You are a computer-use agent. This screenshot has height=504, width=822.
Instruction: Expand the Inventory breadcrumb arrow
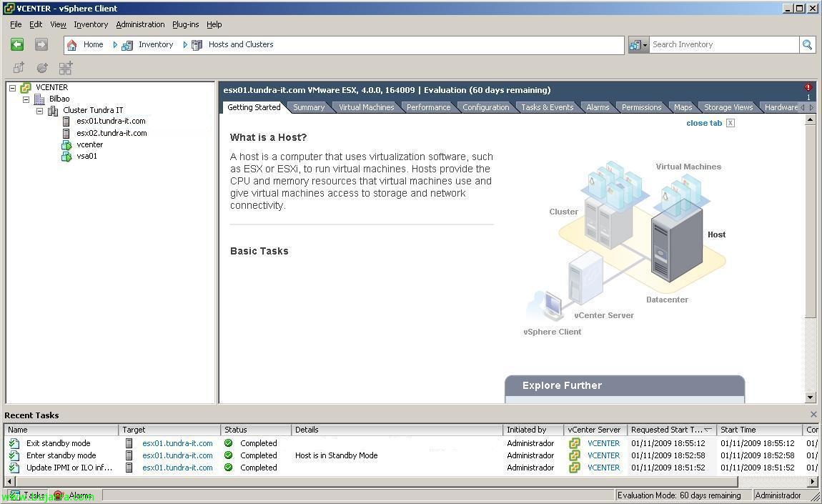click(x=185, y=45)
